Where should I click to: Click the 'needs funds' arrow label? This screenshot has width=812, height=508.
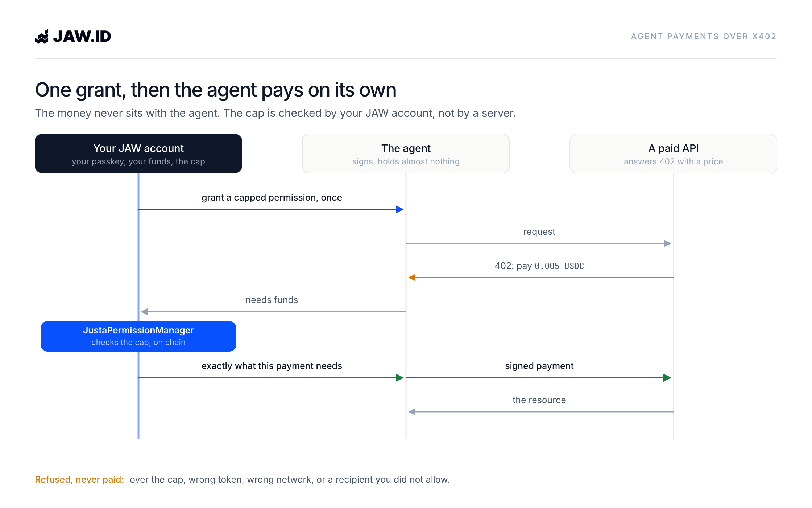click(x=272, y=300)
